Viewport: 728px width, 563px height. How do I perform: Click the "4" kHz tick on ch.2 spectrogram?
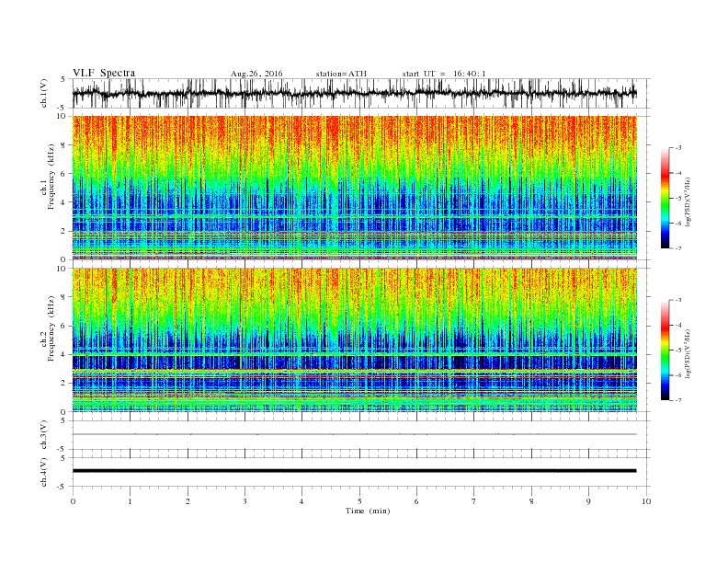pos(63,354)
